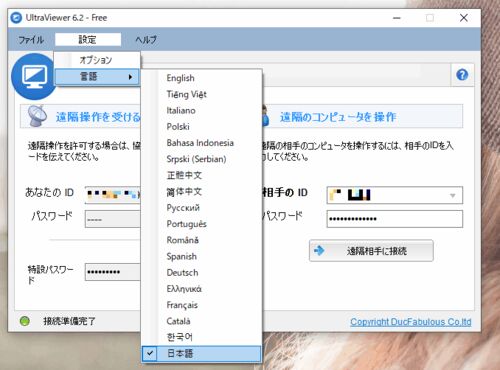Open the ヘルプ menu
The height and width of the screenshot is (370, 500).
point(146,40)
